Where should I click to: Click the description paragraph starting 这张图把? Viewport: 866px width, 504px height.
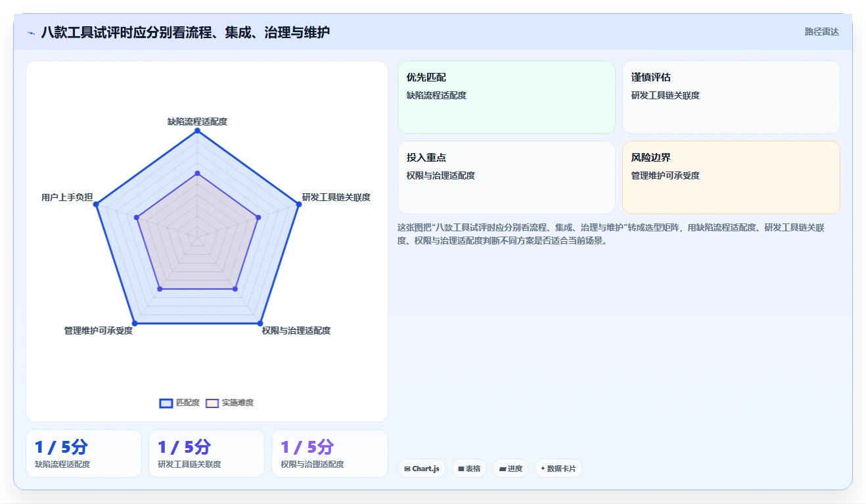point(611,234)
